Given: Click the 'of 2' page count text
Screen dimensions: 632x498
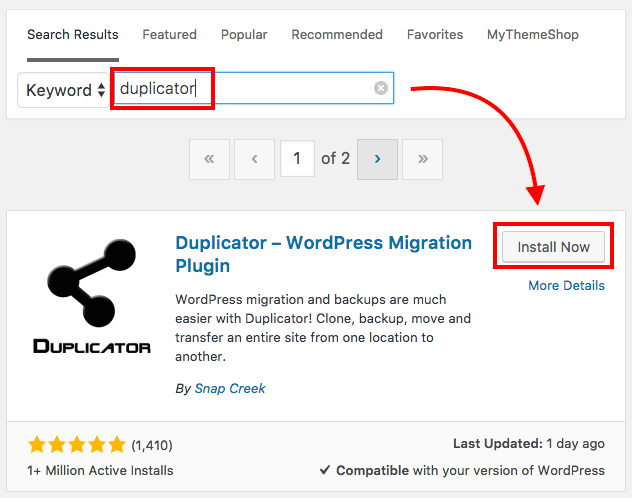Looking at the screenshot, I should click(335, 158).
